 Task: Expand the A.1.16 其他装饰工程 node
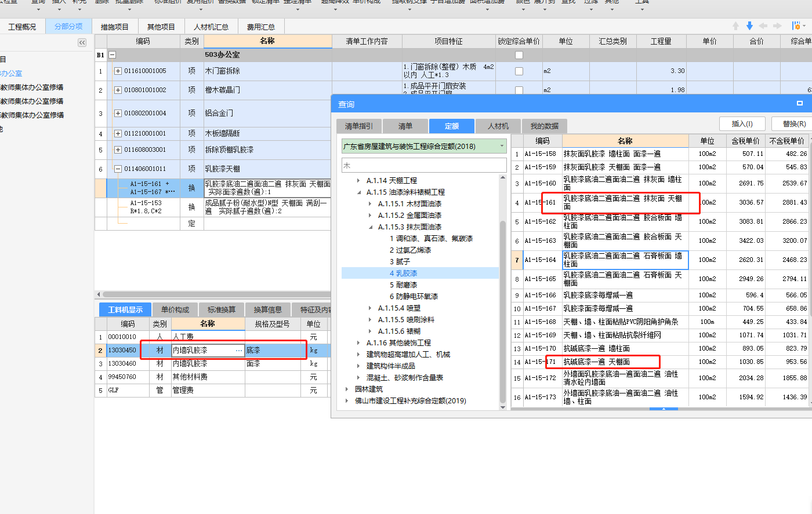(x=358, y=343)
